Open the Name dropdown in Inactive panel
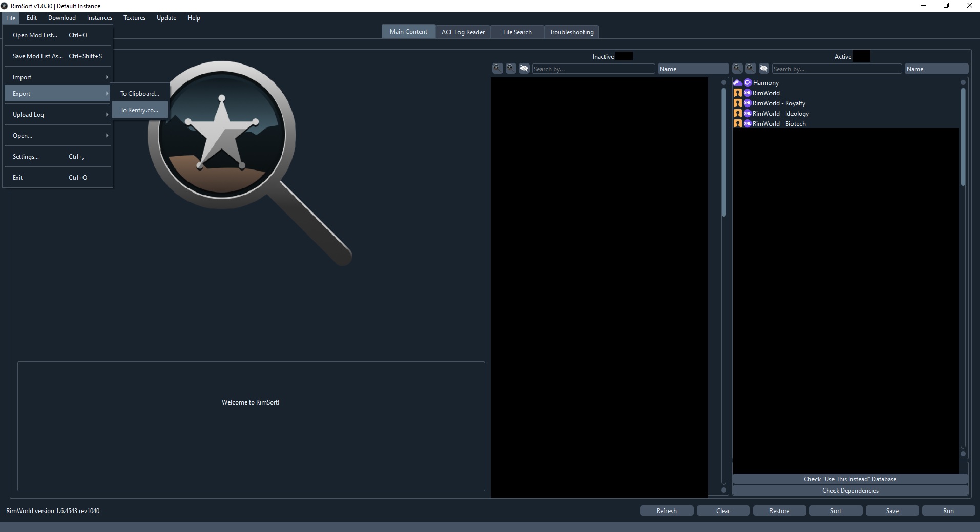 pos(693,69)
